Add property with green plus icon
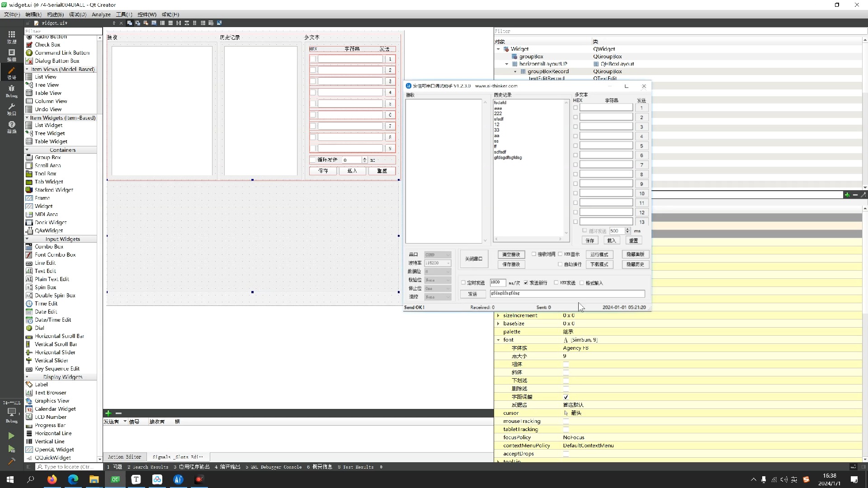The width and height of the screenshot is (868, 488). pos(847,195)
